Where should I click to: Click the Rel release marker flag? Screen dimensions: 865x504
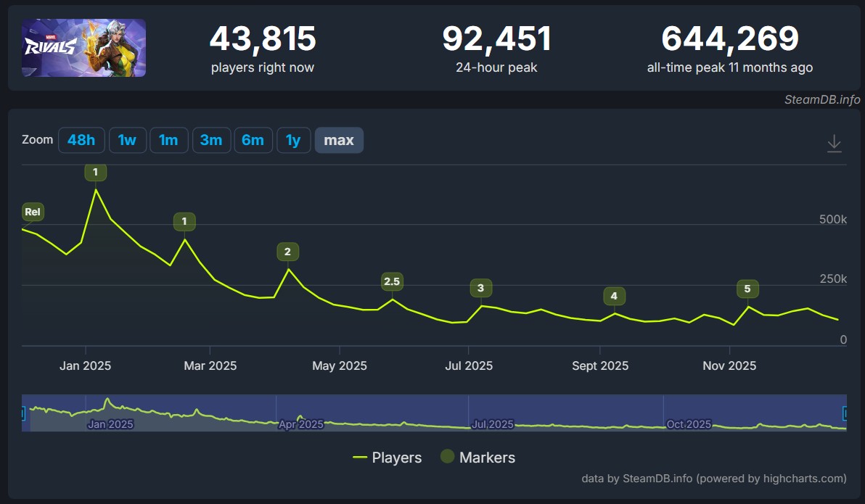[32, 212]
